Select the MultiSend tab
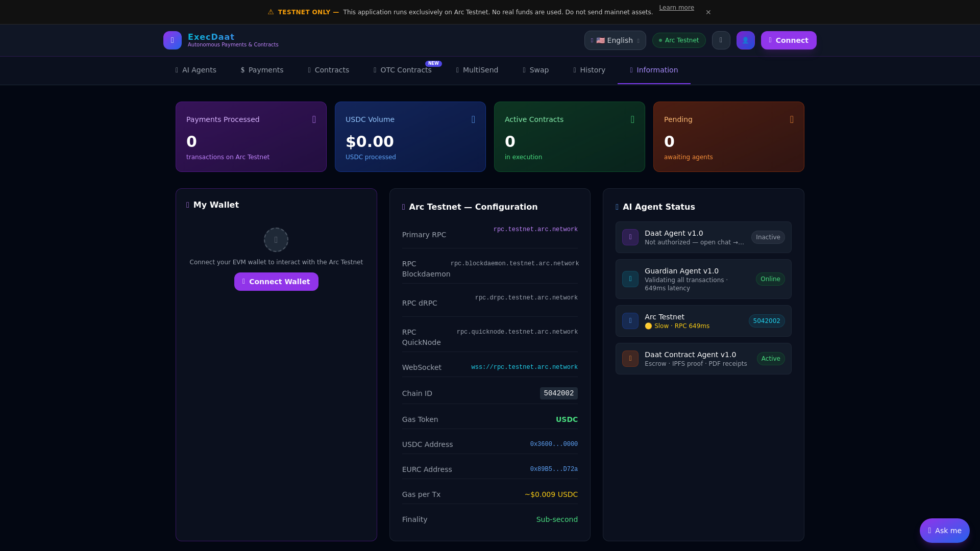Viewport: 980px width, 551px height. 477,70
